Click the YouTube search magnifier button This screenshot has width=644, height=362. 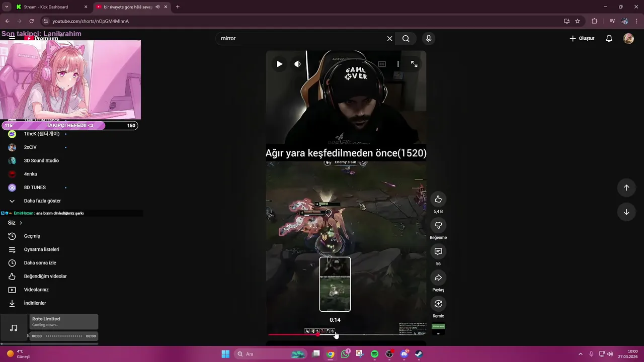point(406,39)
